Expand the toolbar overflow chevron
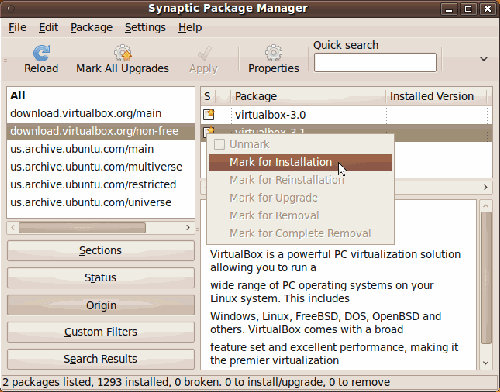The height and width of the screenshot is (392, 500). 484,59
